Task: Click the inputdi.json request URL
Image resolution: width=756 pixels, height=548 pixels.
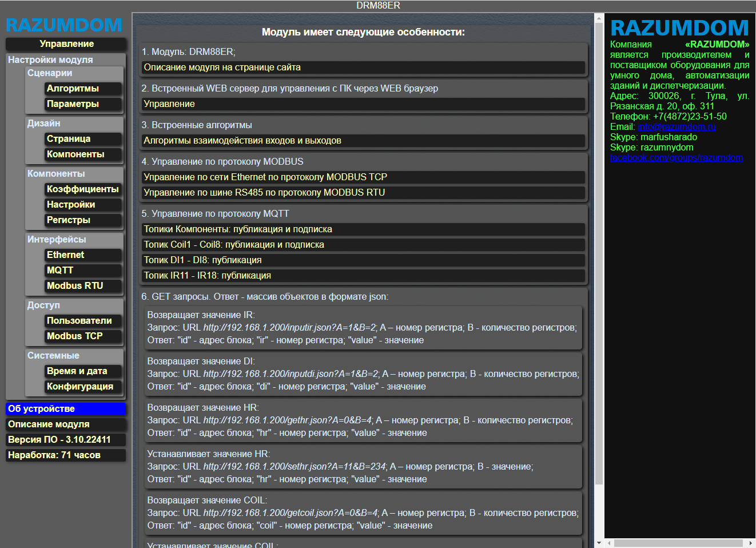Action: pos(291,374)
